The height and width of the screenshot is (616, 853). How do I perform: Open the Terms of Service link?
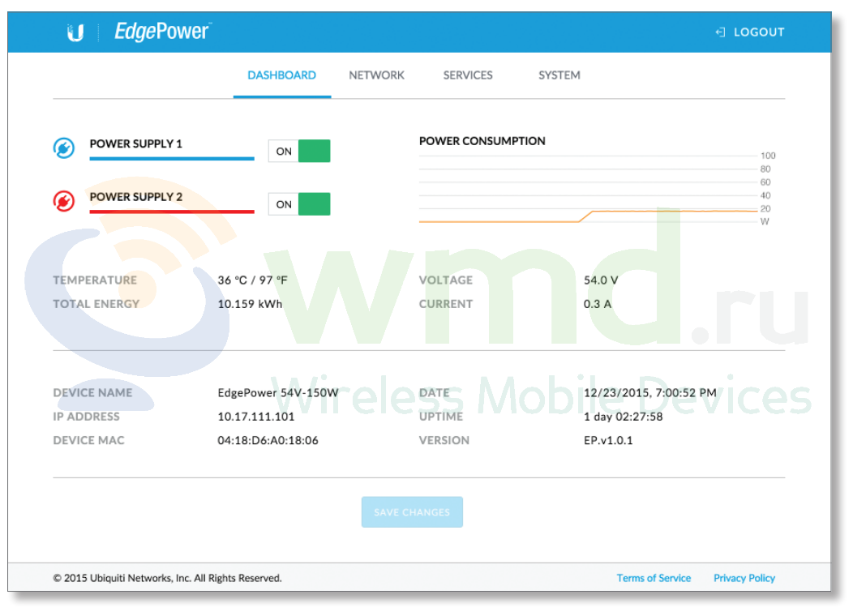pos(654,578)
